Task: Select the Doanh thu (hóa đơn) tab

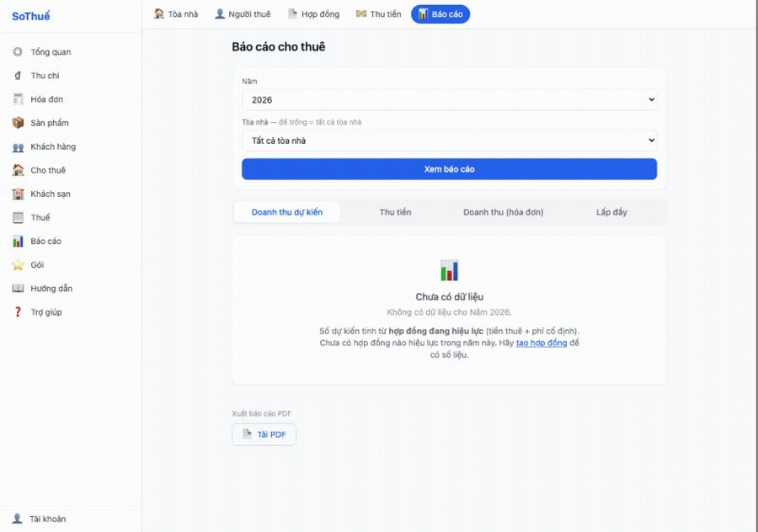Action: 504,212
